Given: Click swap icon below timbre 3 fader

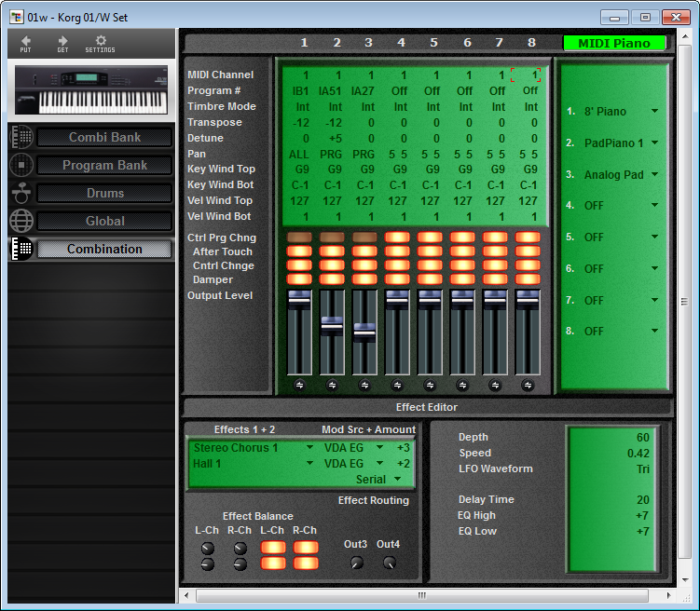Looking at the screenshot, I should (x=364, y=385).
